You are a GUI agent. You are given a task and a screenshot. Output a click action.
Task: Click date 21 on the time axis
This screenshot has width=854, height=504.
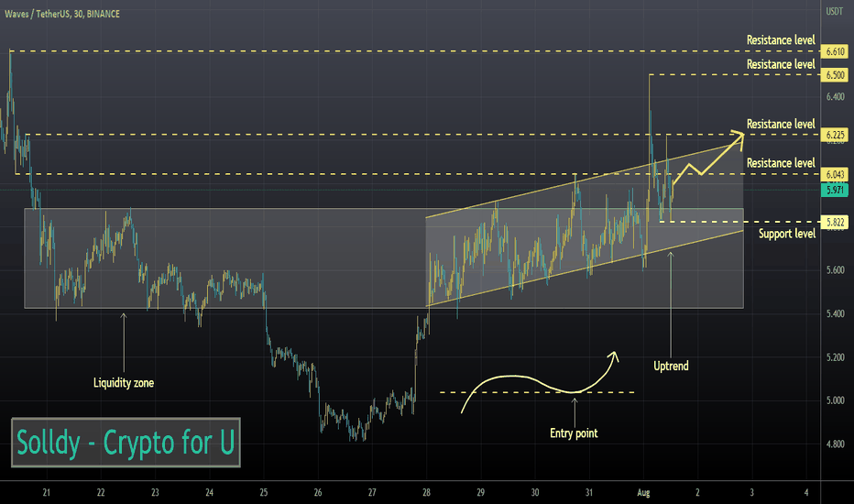point(47,493)
